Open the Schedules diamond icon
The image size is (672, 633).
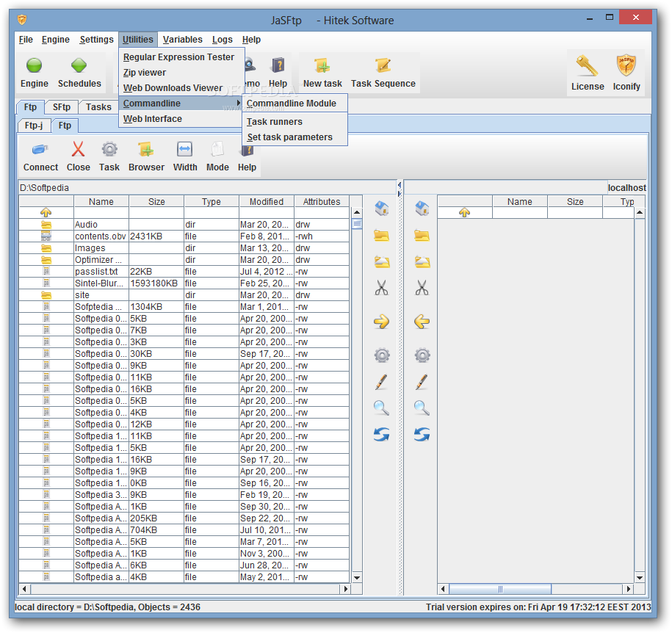79,65
